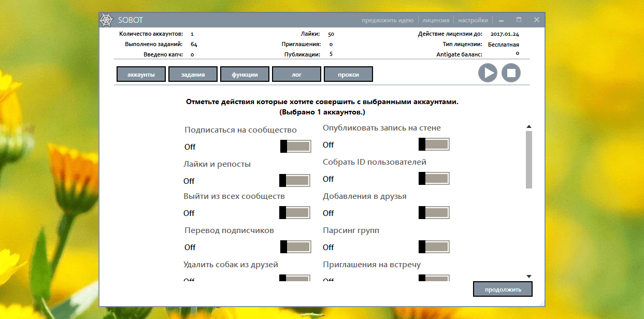Show the лог tab

point(296,75)
